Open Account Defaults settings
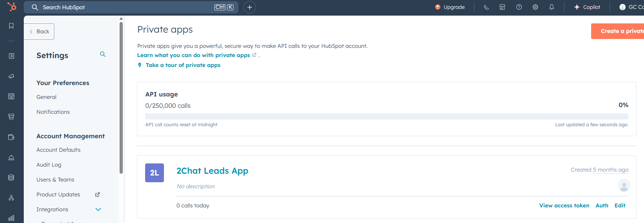Viewport: 644px width, 223px height. [59, 150]
